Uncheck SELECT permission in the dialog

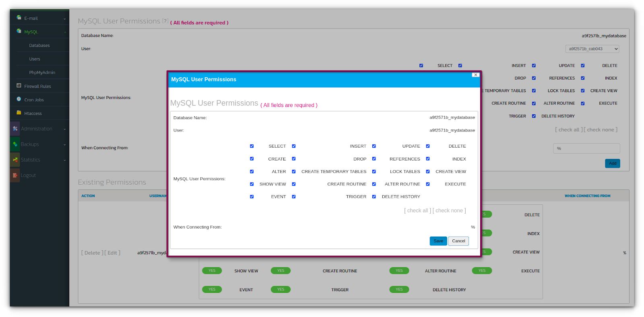tap(252, 146)
